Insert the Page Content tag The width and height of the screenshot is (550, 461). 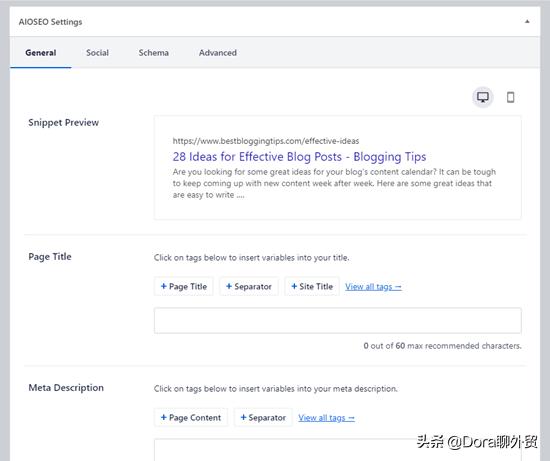(x=191, y=417)
